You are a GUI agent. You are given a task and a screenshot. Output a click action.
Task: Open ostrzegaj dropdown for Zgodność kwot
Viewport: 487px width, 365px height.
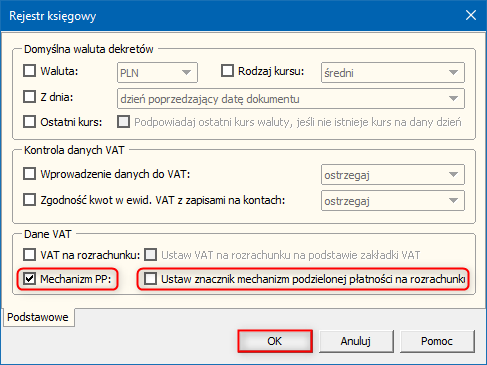(393, 200)
